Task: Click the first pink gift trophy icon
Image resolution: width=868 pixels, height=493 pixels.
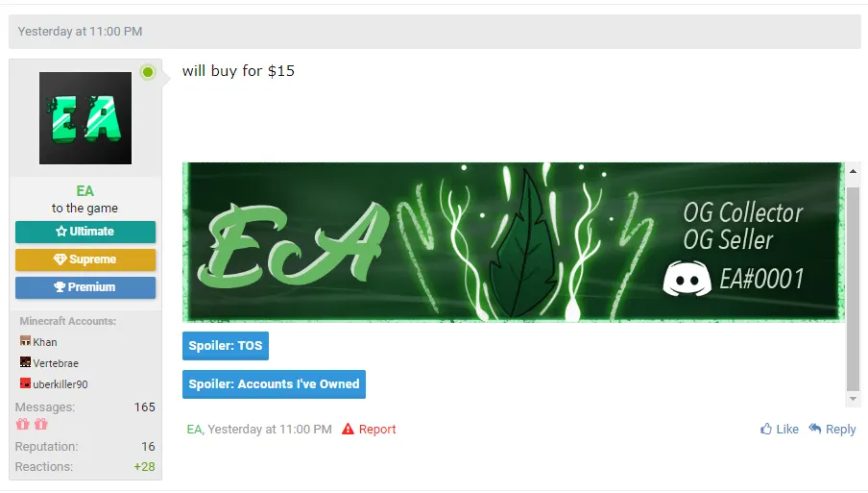Action: pyautogui.click(x=23, y=425)
